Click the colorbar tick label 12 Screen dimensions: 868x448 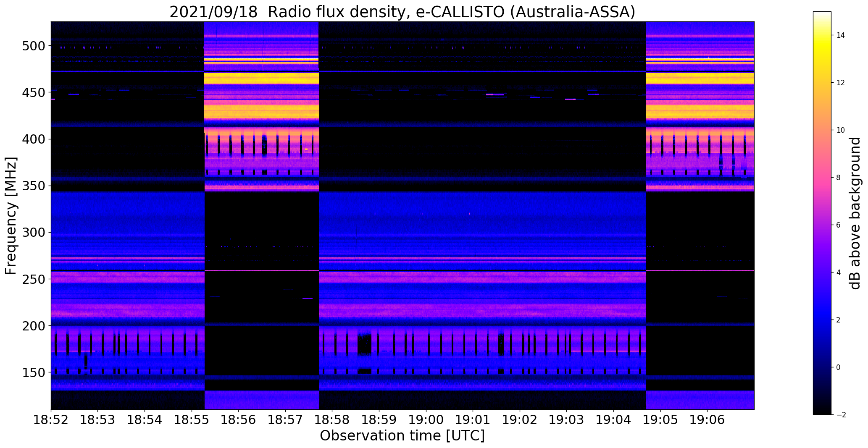click(841, 83)
